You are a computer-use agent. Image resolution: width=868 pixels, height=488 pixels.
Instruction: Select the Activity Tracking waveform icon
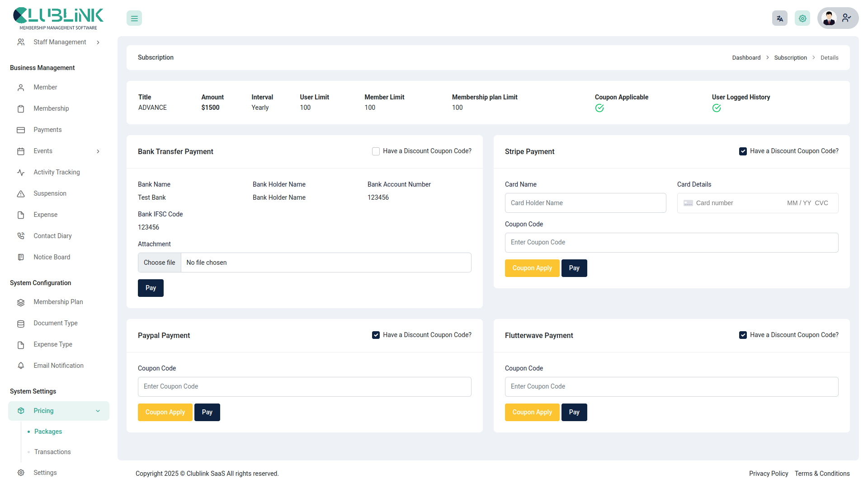(x=21, y=172)
